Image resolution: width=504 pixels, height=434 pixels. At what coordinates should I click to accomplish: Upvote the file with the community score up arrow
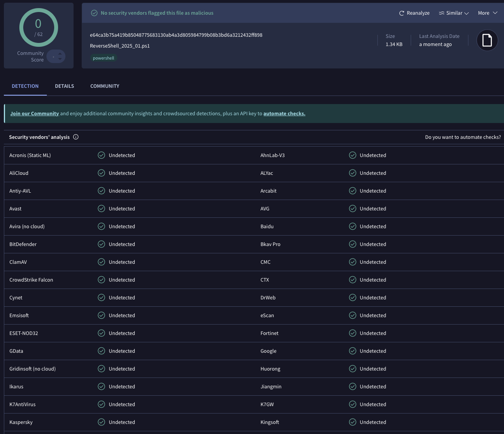tap(60, 53)
